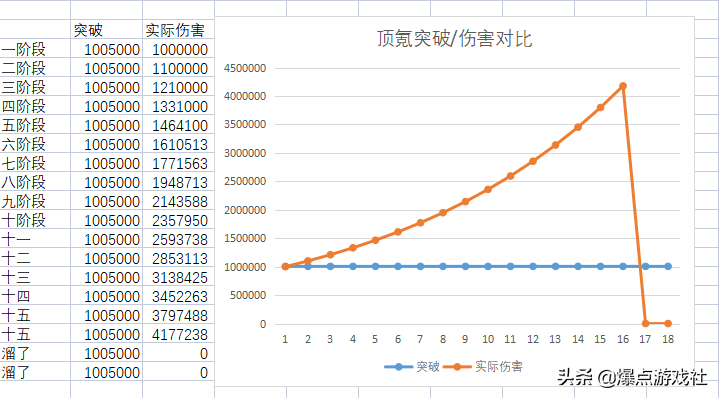This screenshot has width=719, height=398.
Task: Click the x-axis label 9
Action: click(465, 339)
